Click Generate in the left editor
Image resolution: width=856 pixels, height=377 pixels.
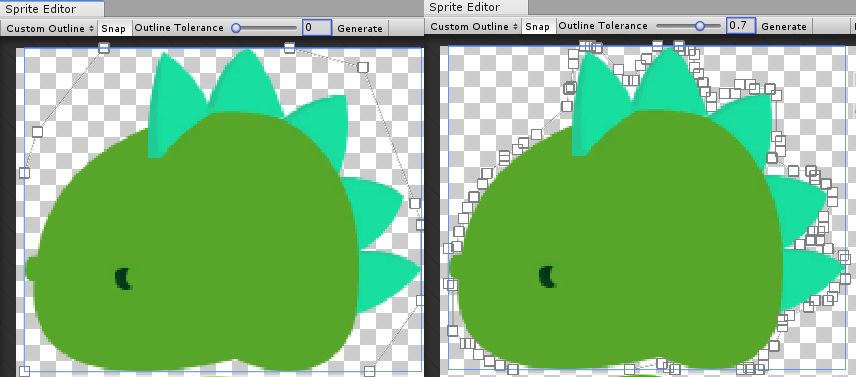click(x=360, y=28)
